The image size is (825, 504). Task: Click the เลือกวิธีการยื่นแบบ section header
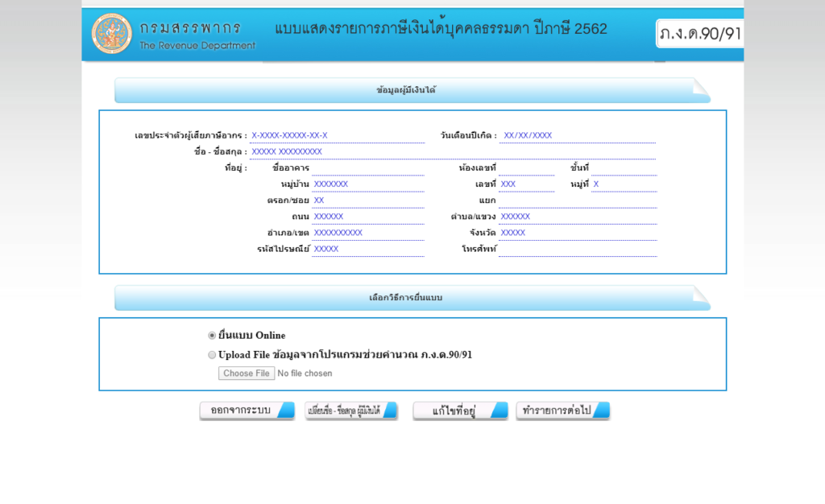pyautogui.click(x=412, y=298)
